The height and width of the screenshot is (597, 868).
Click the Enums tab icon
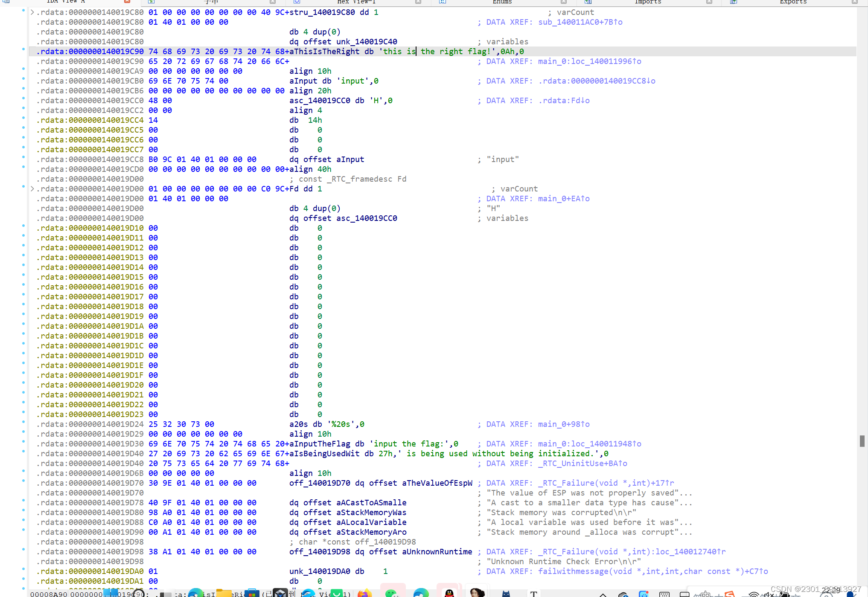(443, 2)
